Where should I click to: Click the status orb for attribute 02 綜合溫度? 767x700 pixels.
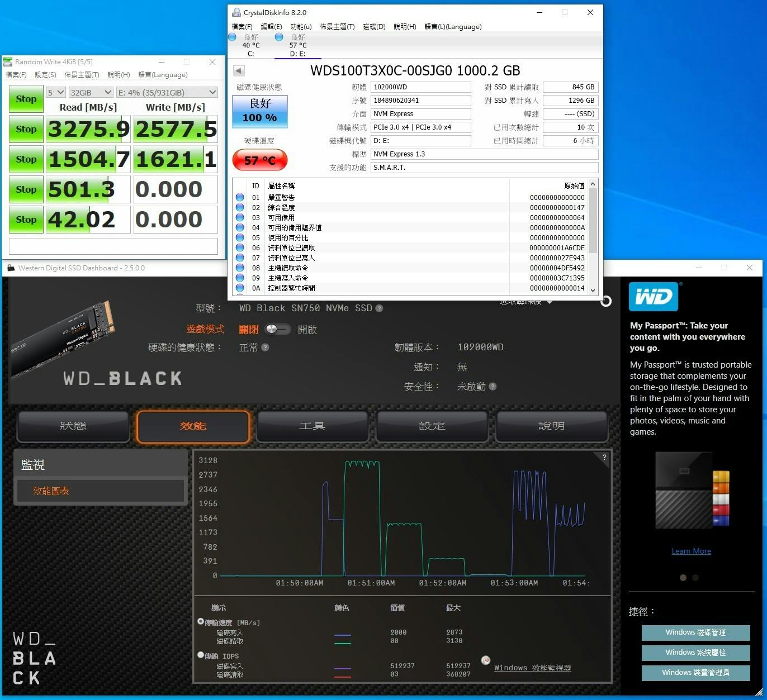coord(240,207)
